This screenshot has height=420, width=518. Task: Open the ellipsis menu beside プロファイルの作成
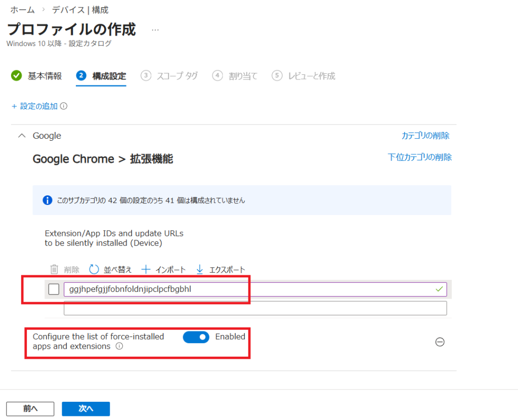[x=155, y=30]
